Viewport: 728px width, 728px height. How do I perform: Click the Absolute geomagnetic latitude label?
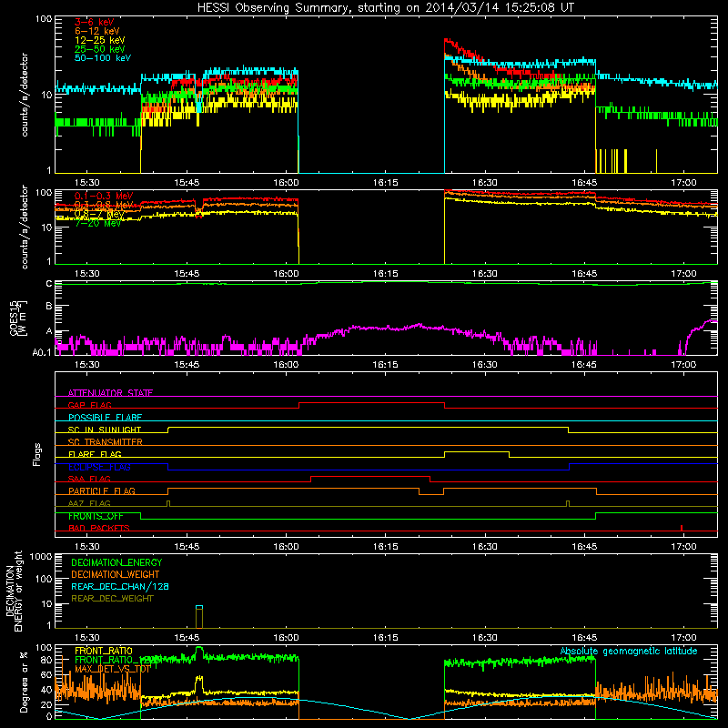coord(629,652)
